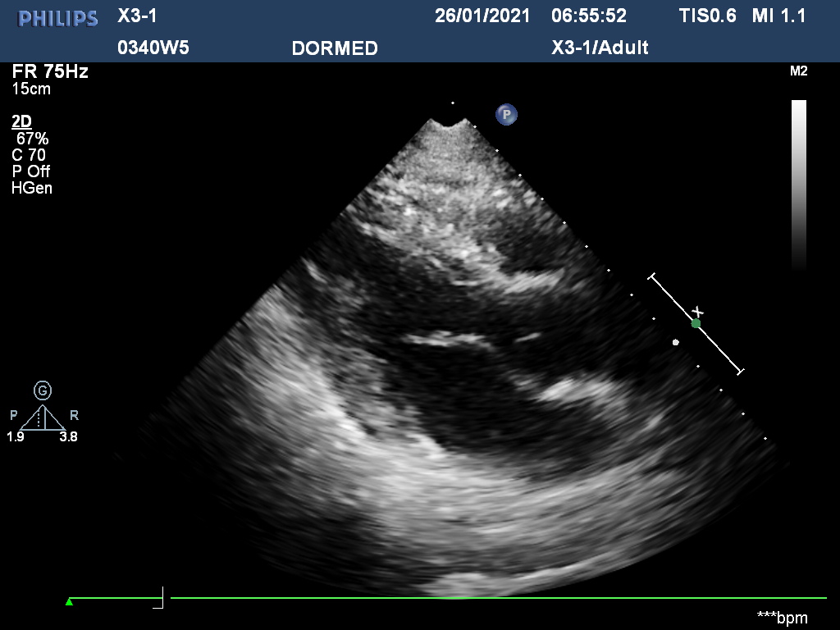
Task: Click the large white depth scale dot
Action: [x=675, y=342]
